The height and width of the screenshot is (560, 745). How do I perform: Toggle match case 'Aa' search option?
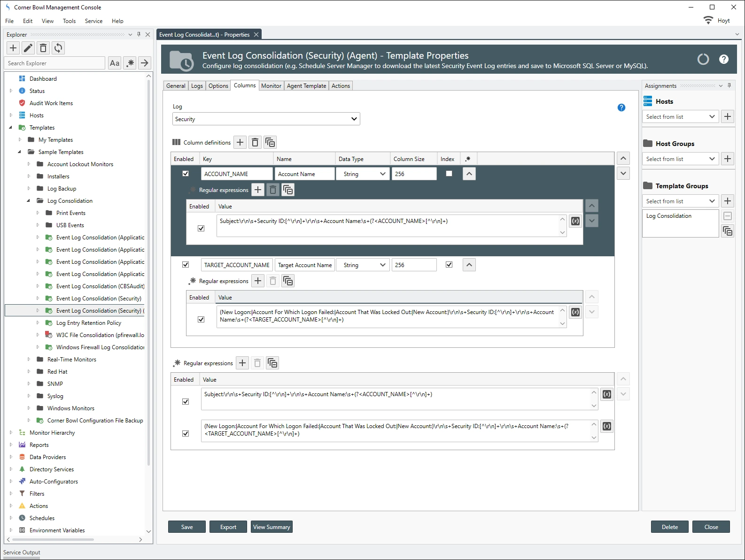point(115,63)
